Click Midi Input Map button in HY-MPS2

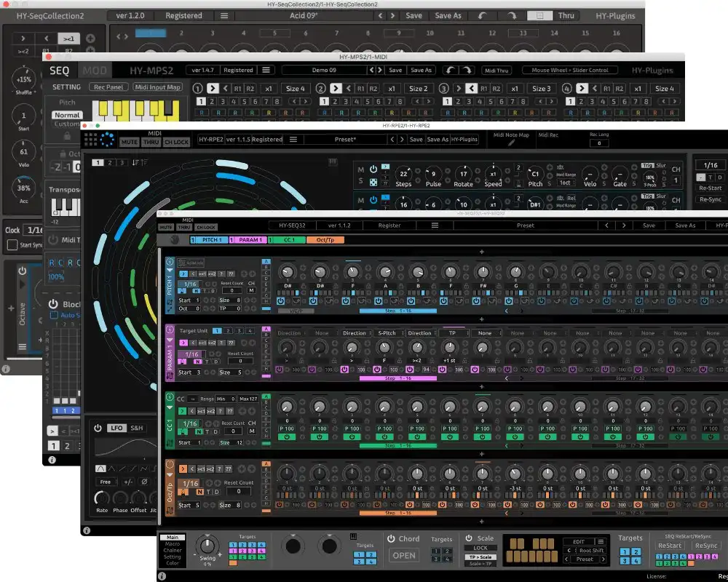click(157, 87)
